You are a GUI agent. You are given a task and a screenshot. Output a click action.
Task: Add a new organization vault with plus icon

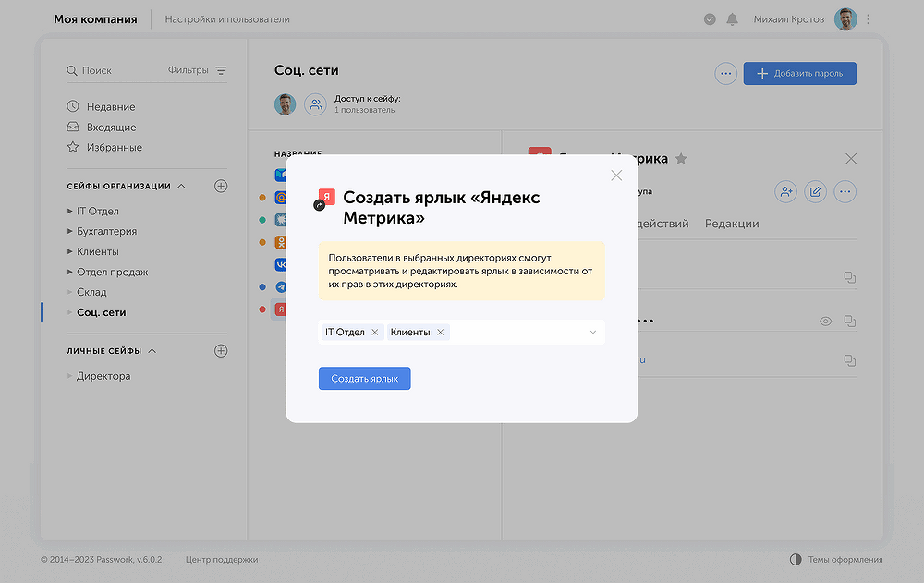[x=221, y=186]
